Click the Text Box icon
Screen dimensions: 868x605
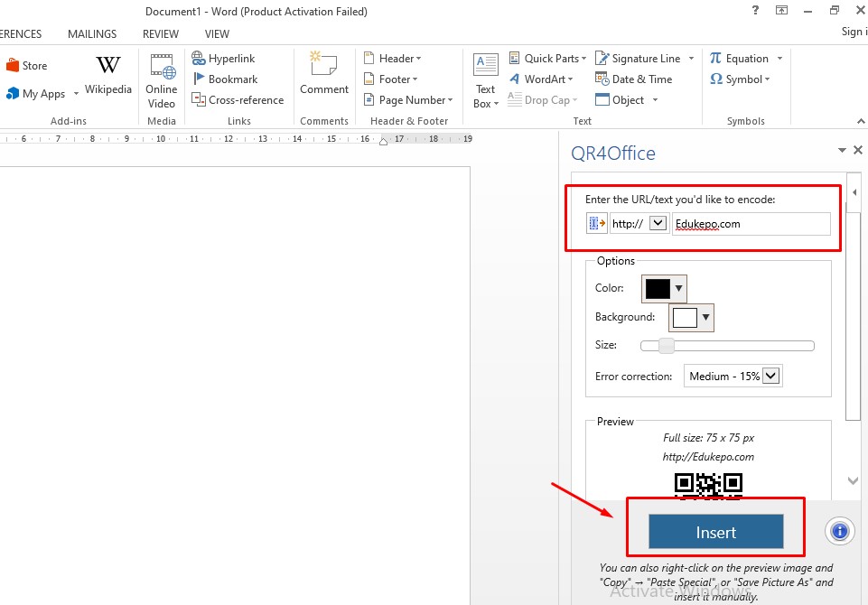click(486, 66)
